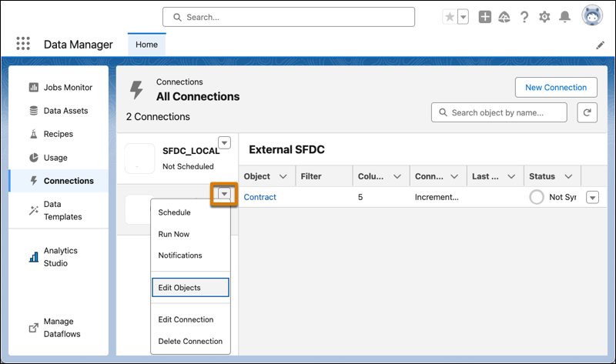Click the Data Assets database icon
The height and width of the screenshot is (364, 616).
click(x=34, y=111)
